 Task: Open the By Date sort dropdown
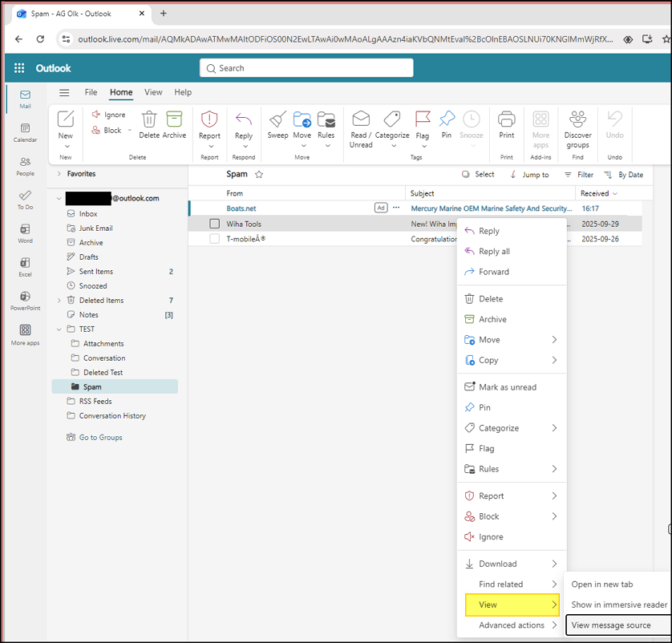coord(624,175)
